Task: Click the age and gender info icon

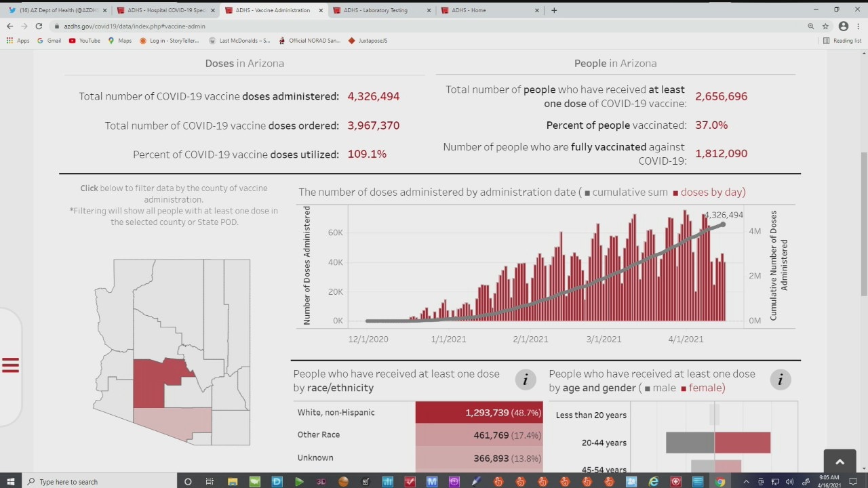Action: pyautogui.click(x=780, y=380)
